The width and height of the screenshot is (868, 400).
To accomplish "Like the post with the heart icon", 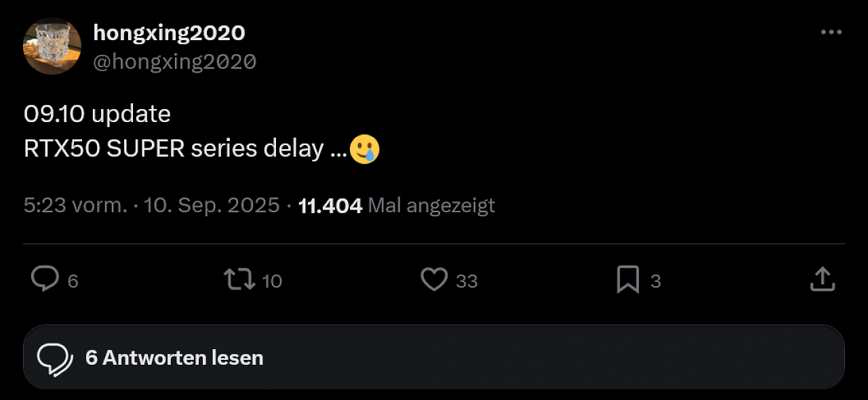I will [x=434, y=279].
